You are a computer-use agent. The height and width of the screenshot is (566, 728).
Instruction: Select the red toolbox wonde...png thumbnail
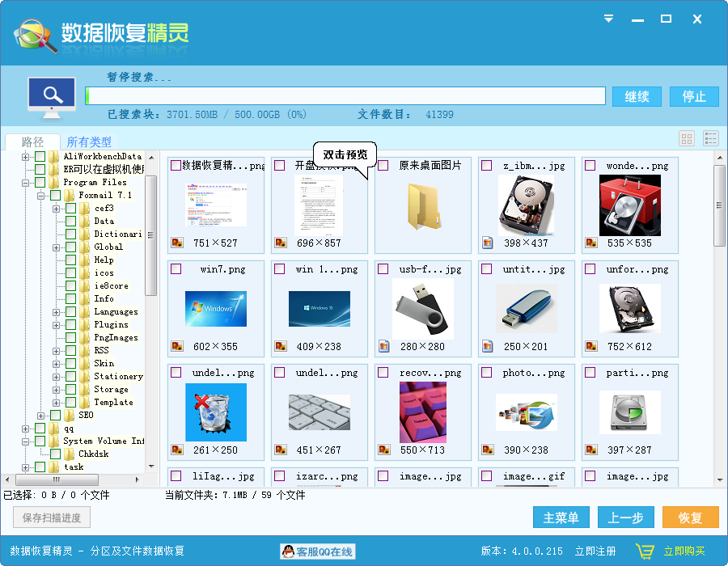pyautogui.click(x=629, y=205)
